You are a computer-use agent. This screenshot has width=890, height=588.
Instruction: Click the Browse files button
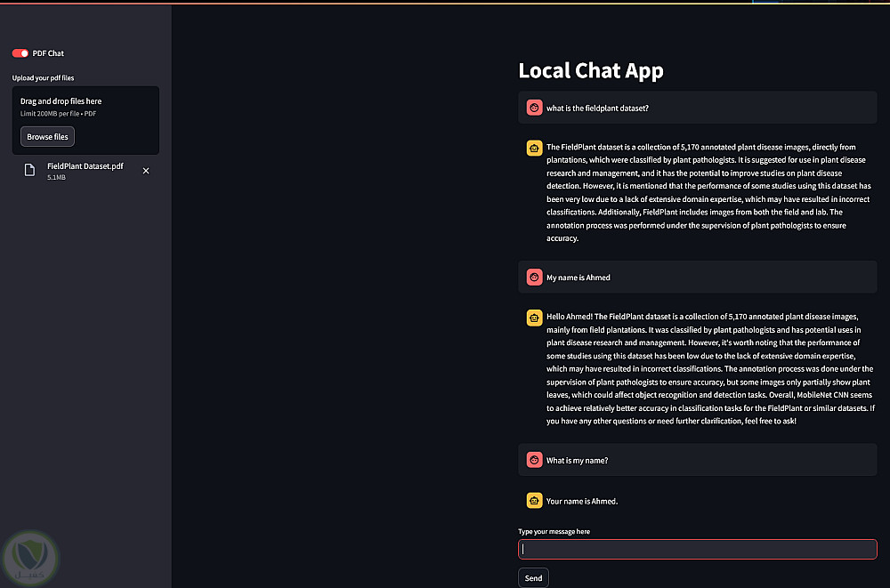47,137
